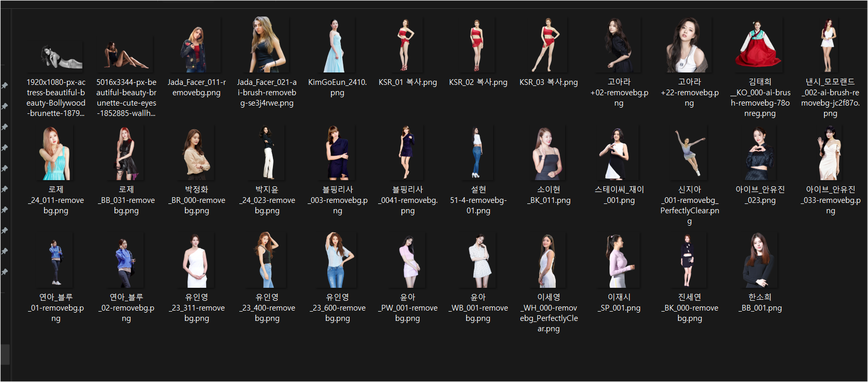This screenshot has width=868, height=382.
Task: Select 연아_블루_01-removebg.png file
Action: [55, 262]
